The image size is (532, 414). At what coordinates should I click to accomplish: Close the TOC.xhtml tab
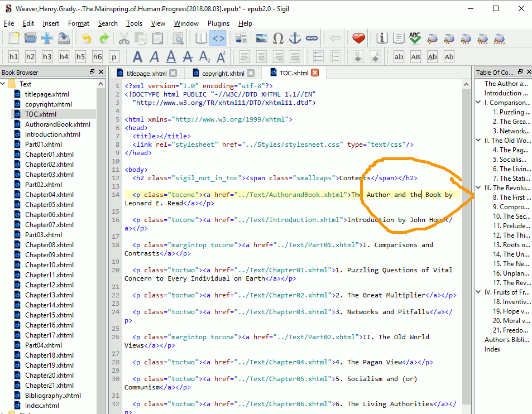pyautogui.click(x=315, y=73)
